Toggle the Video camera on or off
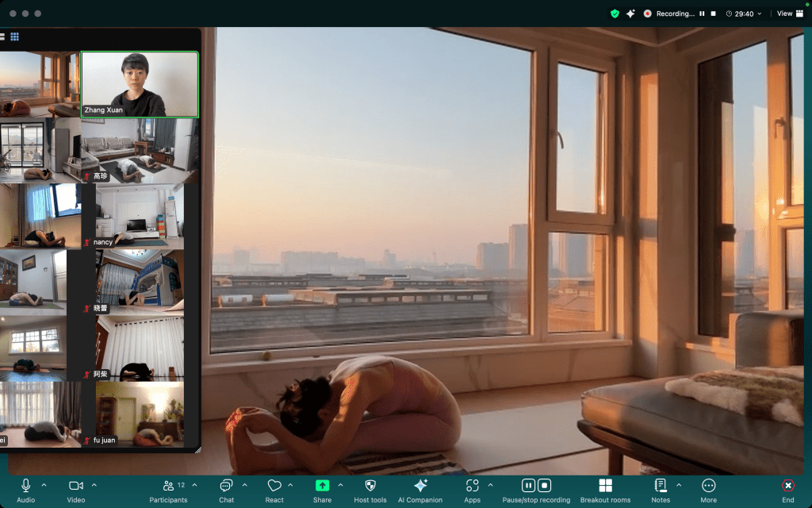The image size is (812, 508). click(x=75, y=486)
